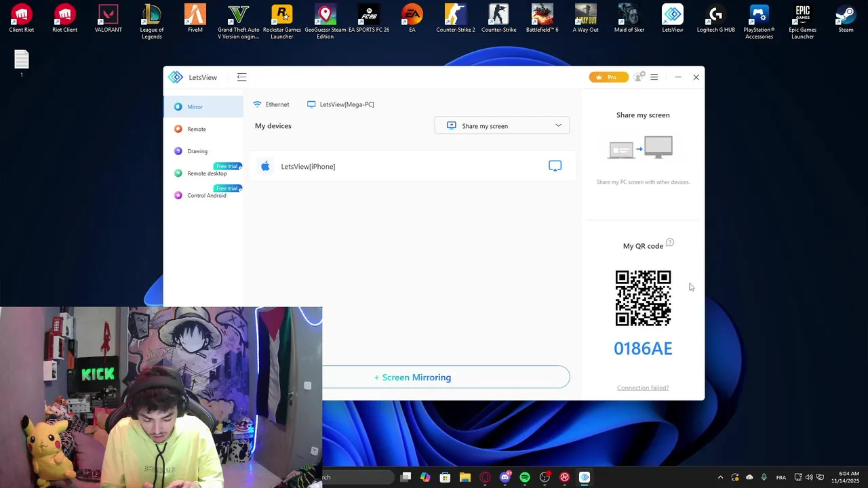Click the microphone tray icon
The width and height of the screenshot is (868, 488).
(x=764, y=477)
